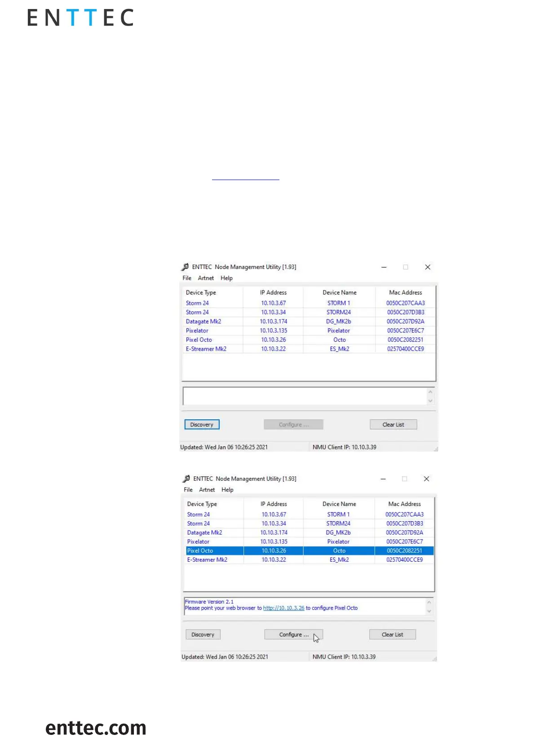Click NMU Client IP status in upper window

(344, 448)
